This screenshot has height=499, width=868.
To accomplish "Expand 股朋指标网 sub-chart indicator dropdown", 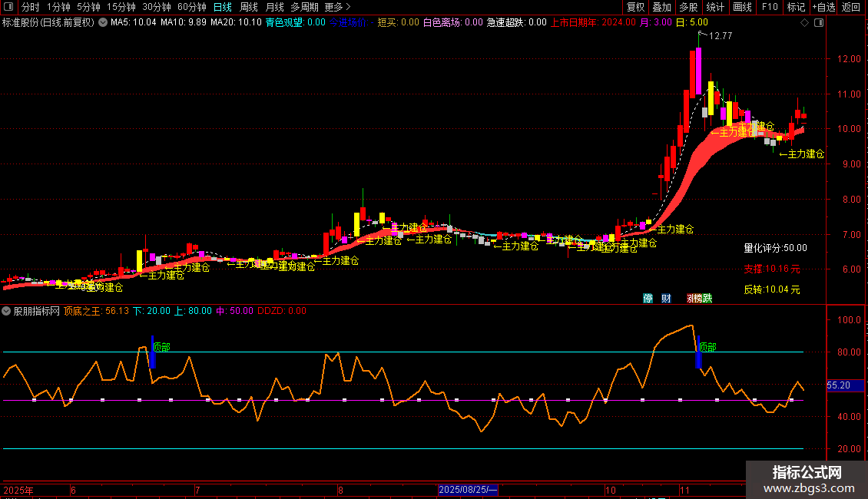I will [x=6, y=311].
